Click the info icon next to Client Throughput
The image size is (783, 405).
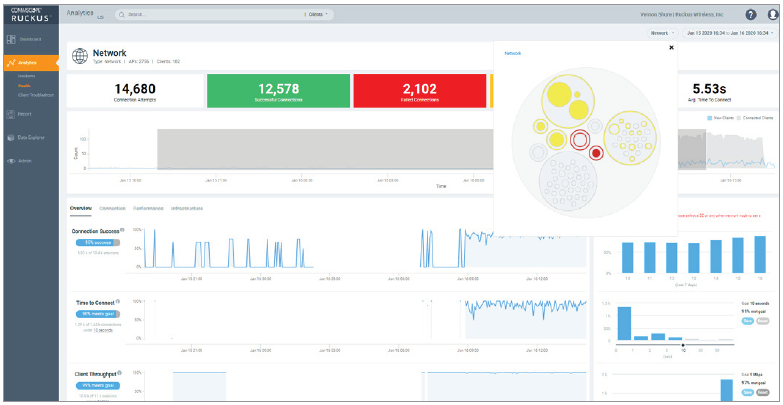click(x=121, y=373)
